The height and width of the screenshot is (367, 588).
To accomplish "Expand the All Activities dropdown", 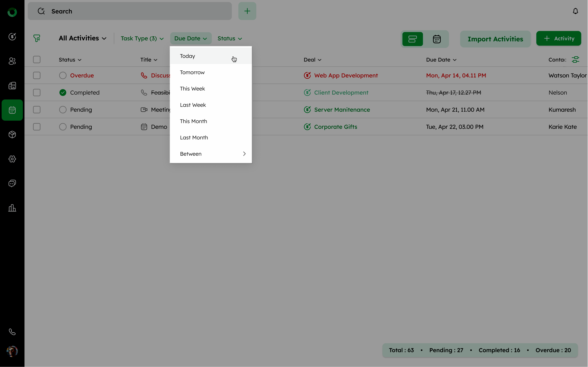I will 83,38.
